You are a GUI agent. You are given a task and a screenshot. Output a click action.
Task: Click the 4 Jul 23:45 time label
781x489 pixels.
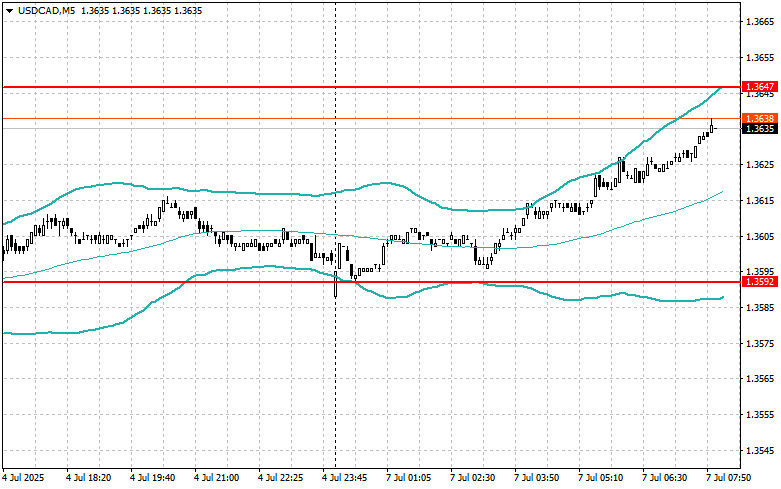click(345, 478)
